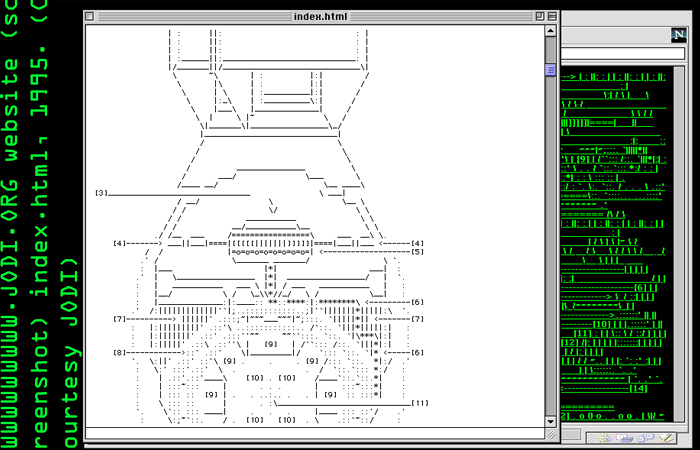Screen dimensions: 700x450
Task: Open Composer from the Netscape component bar
Action: [x=667, y=438]
